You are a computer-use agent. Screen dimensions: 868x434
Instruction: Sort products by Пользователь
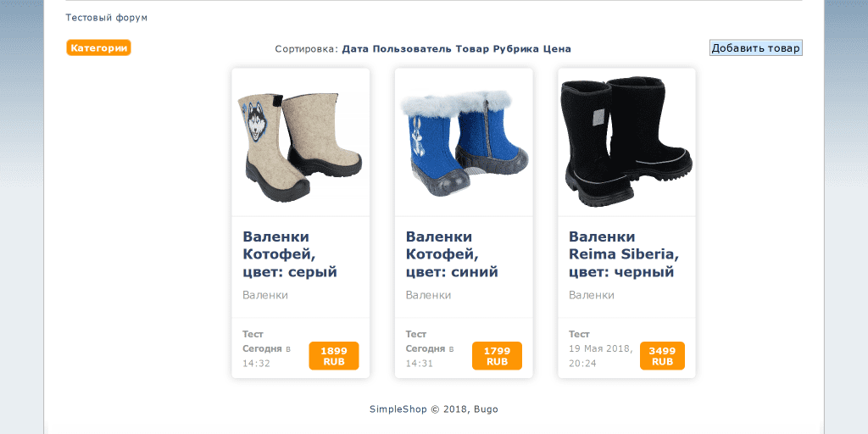coord(413,48)
